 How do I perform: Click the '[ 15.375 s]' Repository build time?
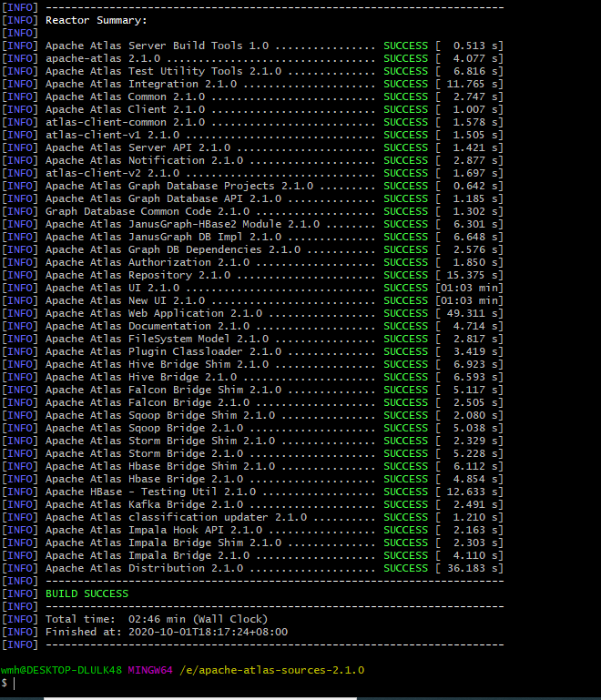pyautogui.click(x=469, y=275)
